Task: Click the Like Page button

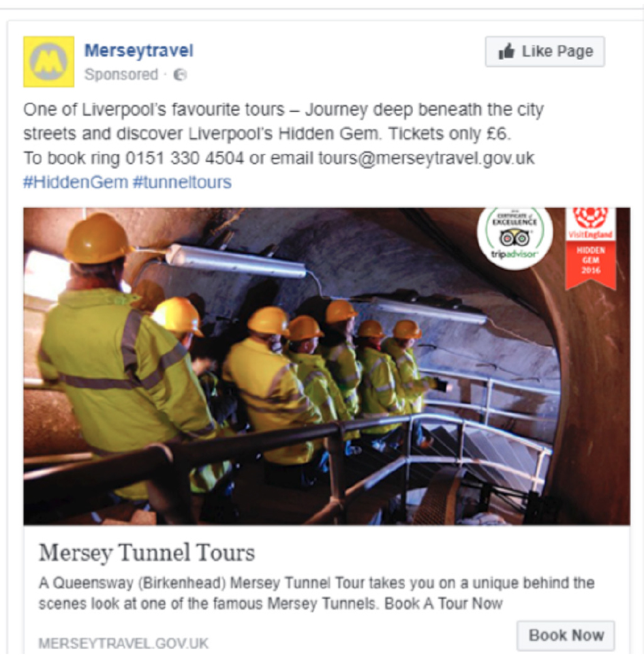Action: [545, 52]
